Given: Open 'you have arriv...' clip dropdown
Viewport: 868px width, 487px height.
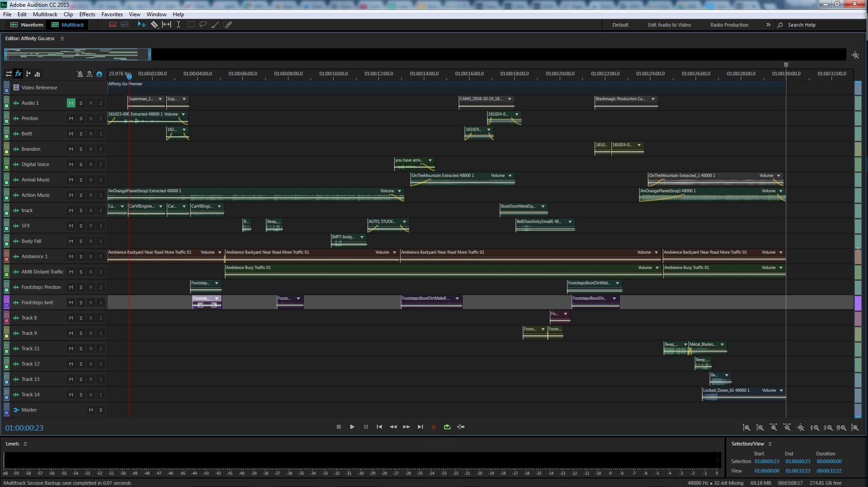Looking at the screenshot, I should 430,160.
